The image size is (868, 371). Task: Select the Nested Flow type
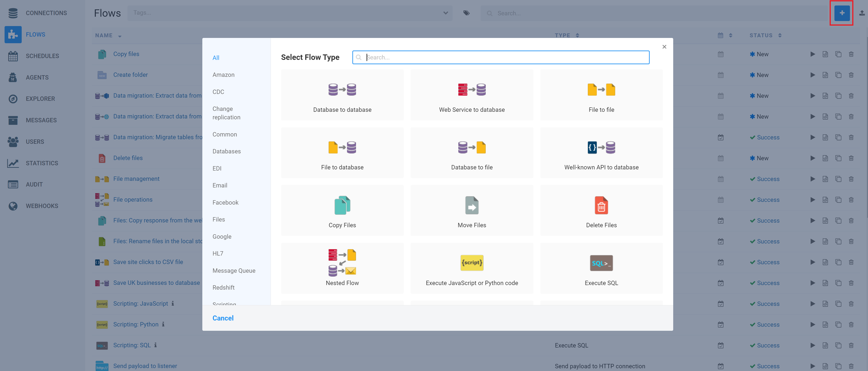pyautogui.click(x=342, y=268)
